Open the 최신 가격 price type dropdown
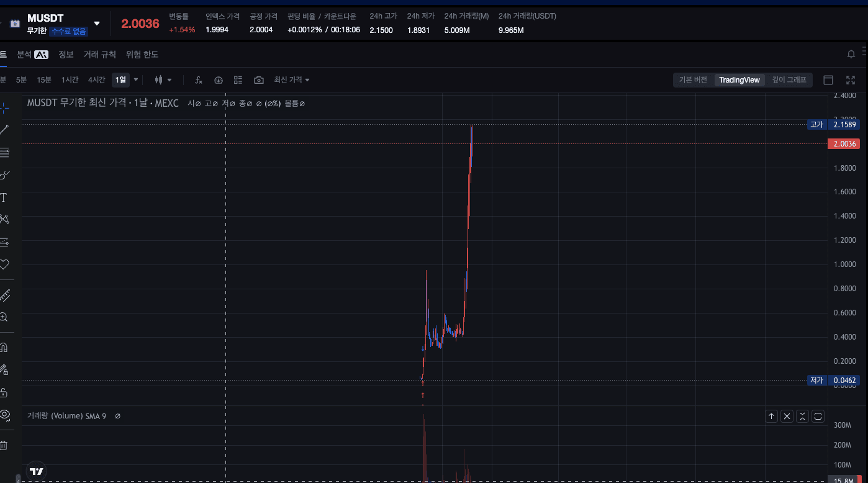This screenshot has height=483, width=868. click(x=292, y=80)
